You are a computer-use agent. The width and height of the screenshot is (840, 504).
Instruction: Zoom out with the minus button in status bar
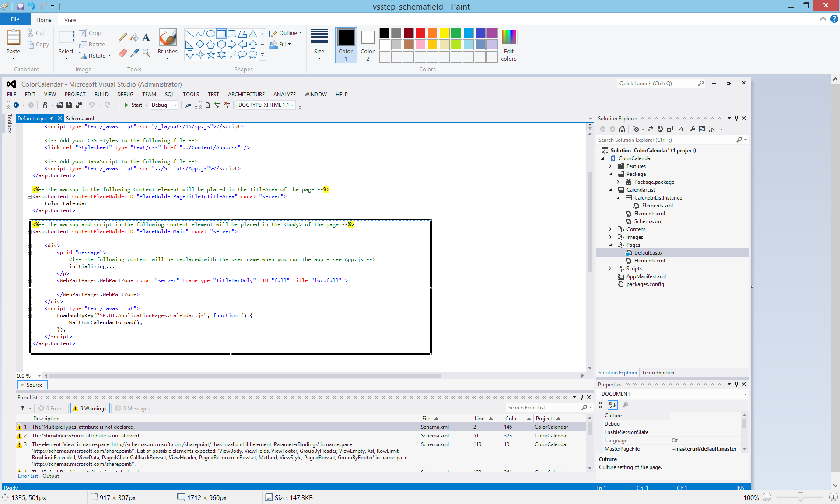coord(767,497)
